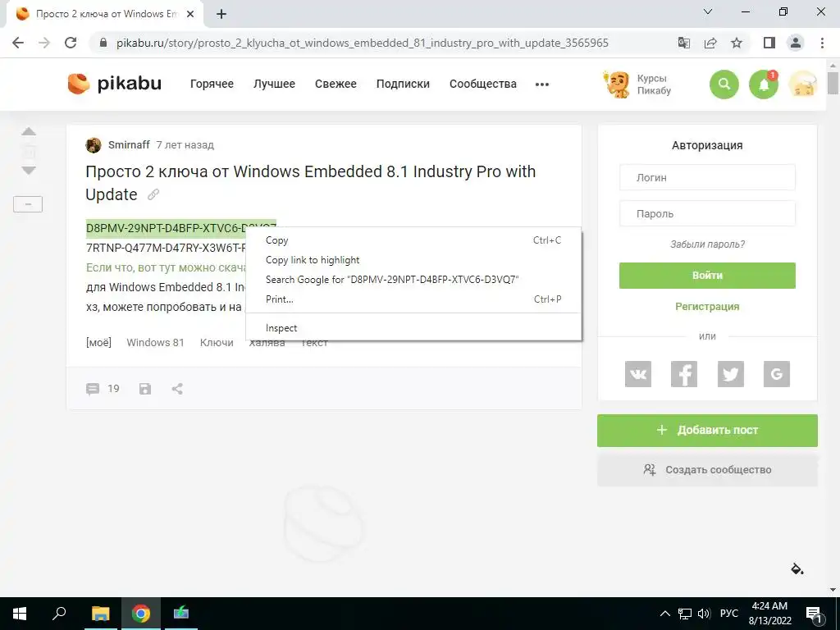Open the tab search chevron
This screenshot has width=840, height=630.
[708, 11]
